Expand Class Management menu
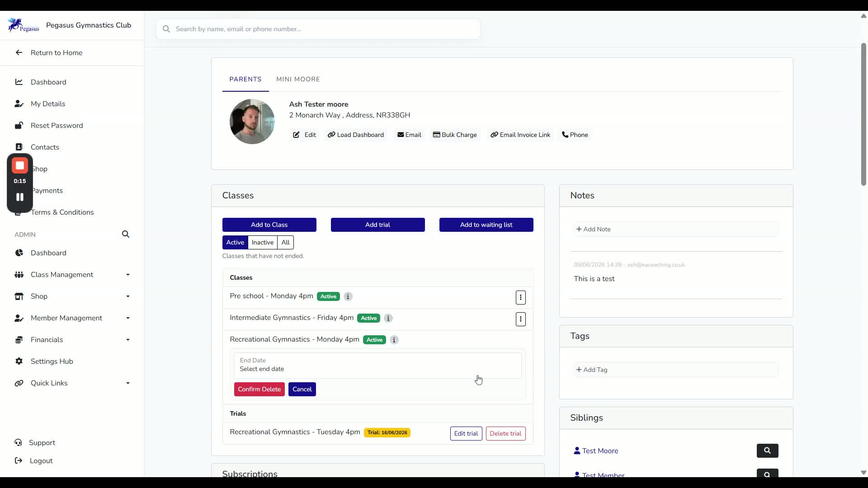The width and height of the screenshot is (868, 488). 72,275
